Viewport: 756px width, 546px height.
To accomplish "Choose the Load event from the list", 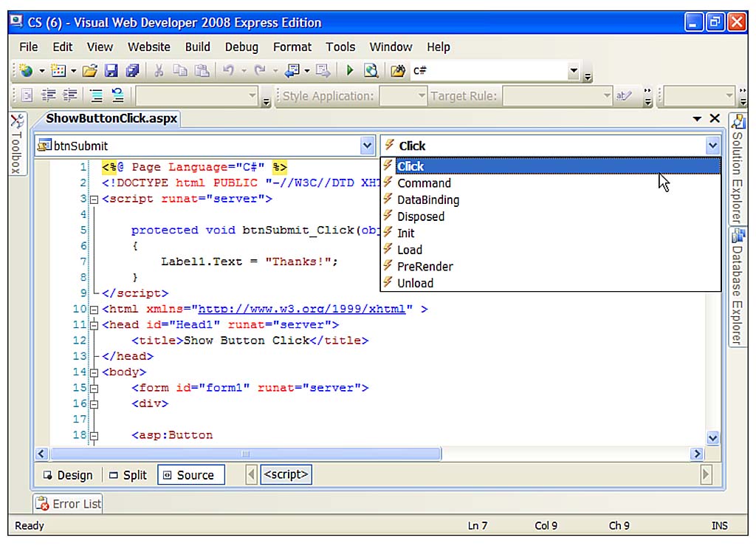I will pyautogui.click(x=551, y=250).
